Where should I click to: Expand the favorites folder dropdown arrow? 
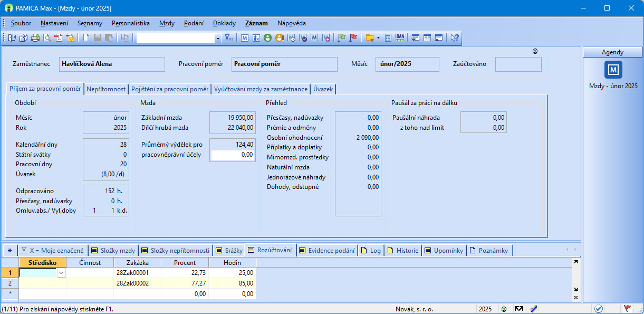click(378, 38)
